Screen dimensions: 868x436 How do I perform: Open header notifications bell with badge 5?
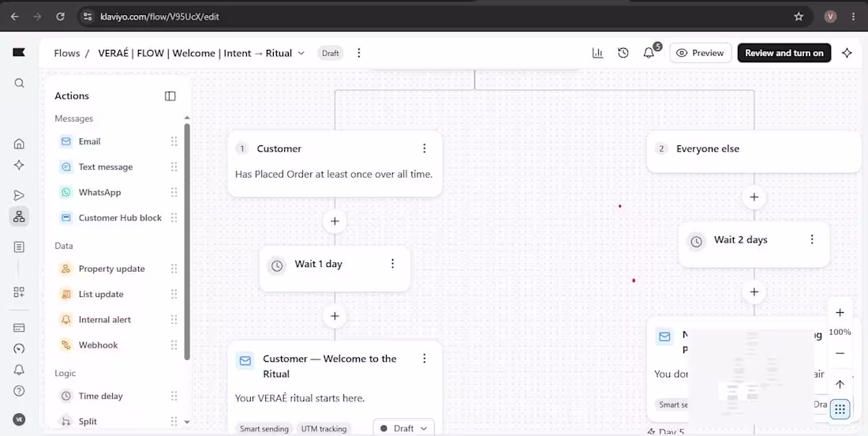pos(649,53)
